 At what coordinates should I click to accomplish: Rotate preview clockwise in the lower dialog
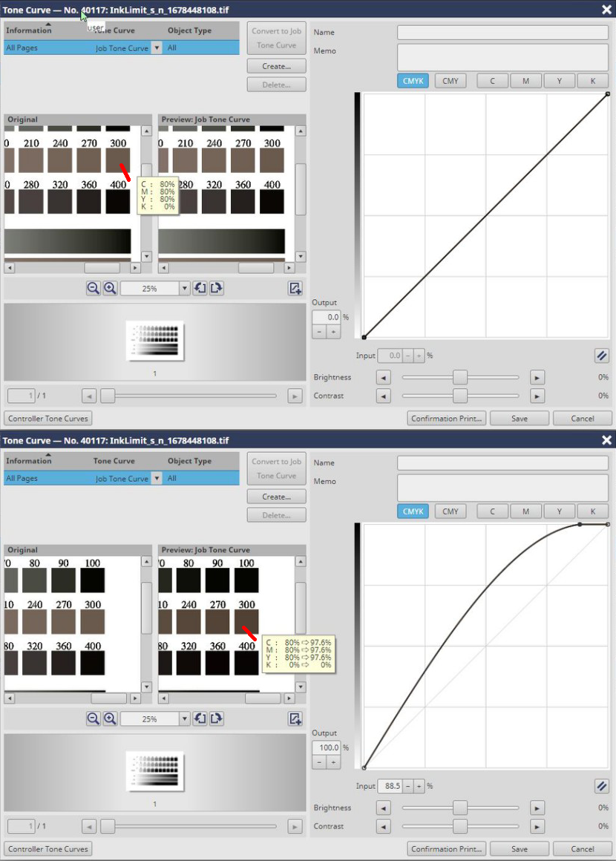(216, 718)
